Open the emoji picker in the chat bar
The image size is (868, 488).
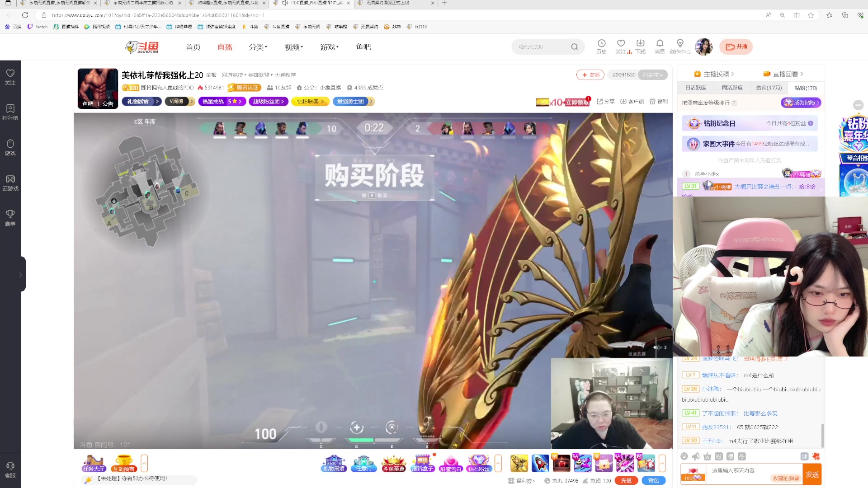point(684,456)
